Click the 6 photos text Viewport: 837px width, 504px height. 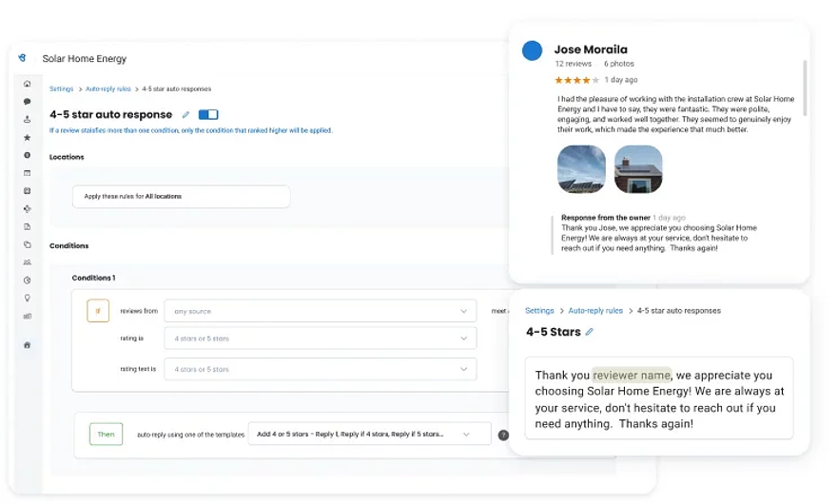[x=618, y=64]
